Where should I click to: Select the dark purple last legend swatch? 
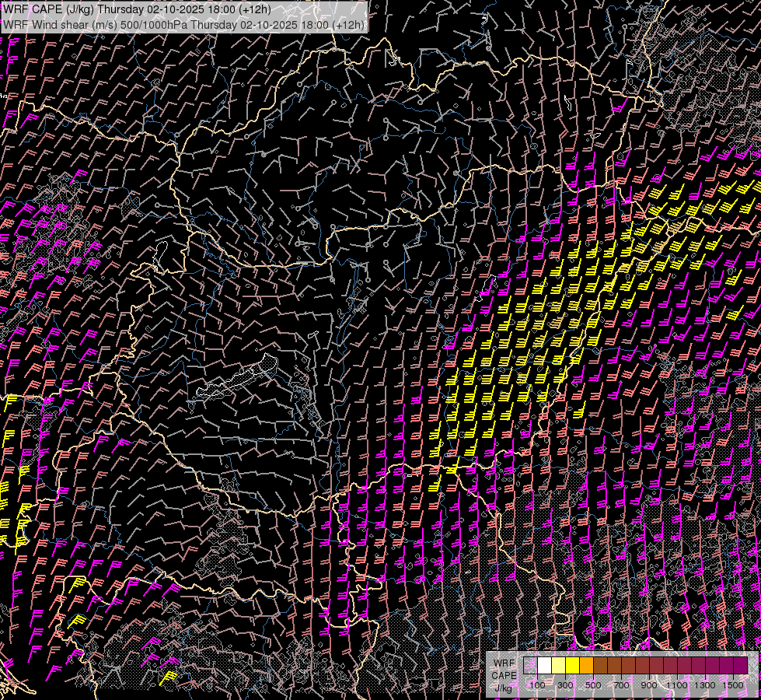(740, 666)
